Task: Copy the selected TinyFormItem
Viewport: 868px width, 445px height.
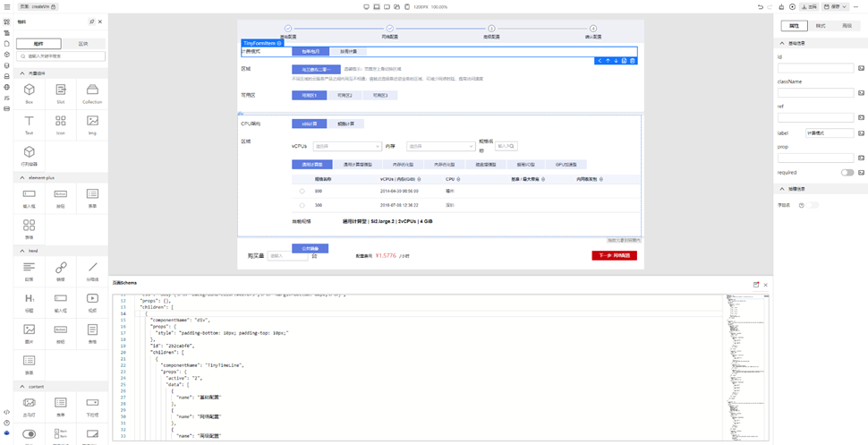Action: tap(624, 61)
